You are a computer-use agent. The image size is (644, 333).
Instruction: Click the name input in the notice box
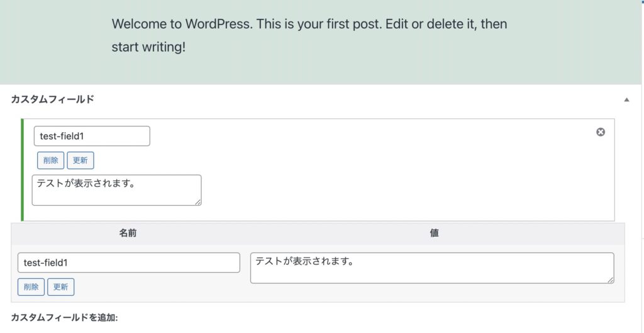click(92, 136)
